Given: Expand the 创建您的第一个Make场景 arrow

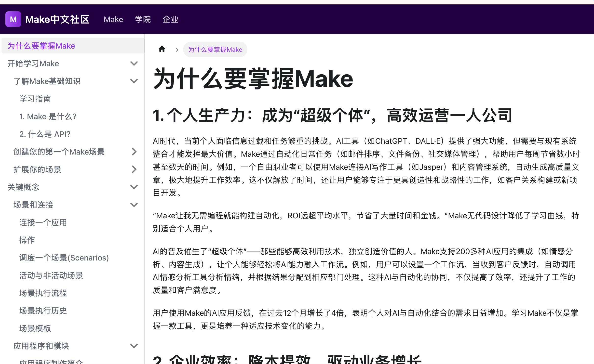Looking at the screenshot, I should pyautogui.click(x=134, y=152).
